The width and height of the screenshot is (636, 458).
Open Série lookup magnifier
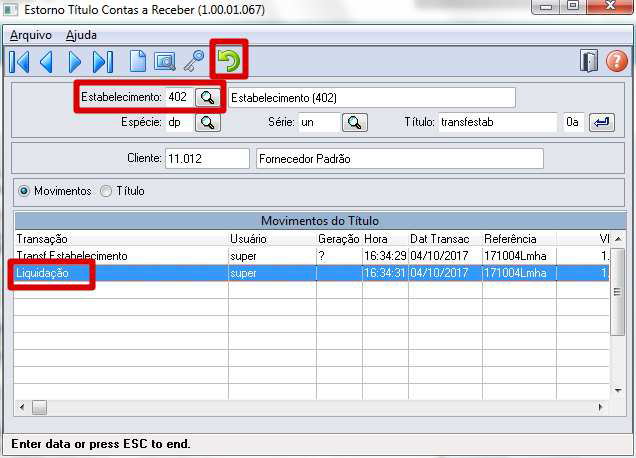coord(355,123)
